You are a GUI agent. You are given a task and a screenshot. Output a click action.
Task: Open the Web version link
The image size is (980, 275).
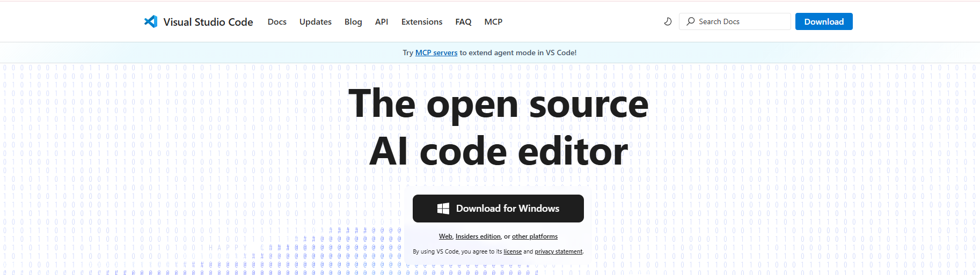(445, 236)
